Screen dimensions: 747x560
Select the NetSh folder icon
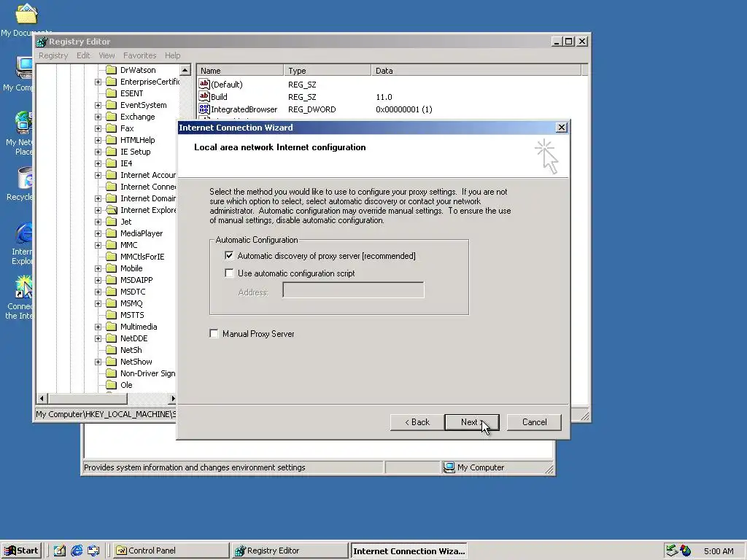pos(112,350)
